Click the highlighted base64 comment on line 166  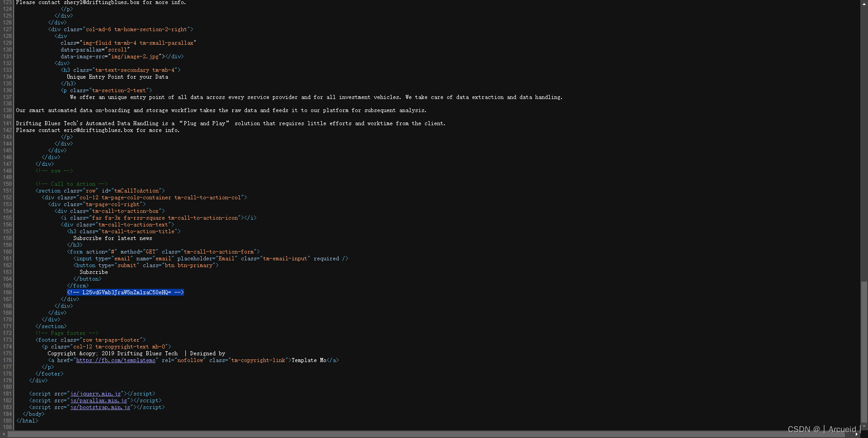125,292
